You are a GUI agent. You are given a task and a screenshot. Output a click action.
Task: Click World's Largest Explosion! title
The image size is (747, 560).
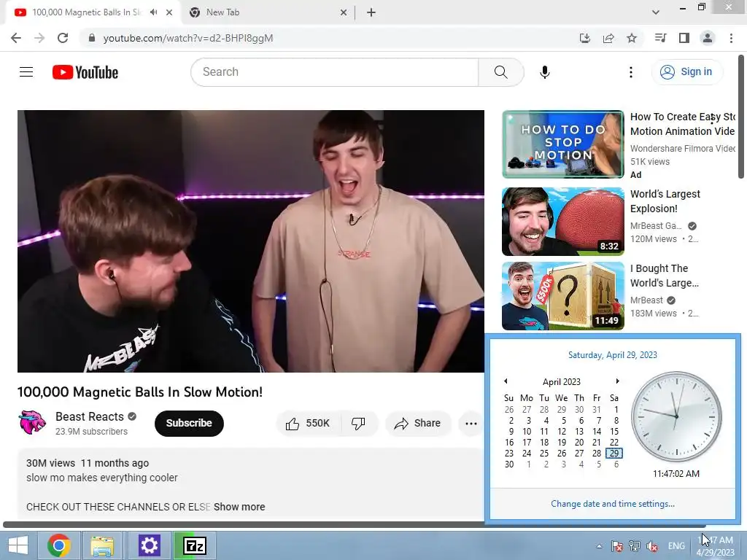coord(665,201)
